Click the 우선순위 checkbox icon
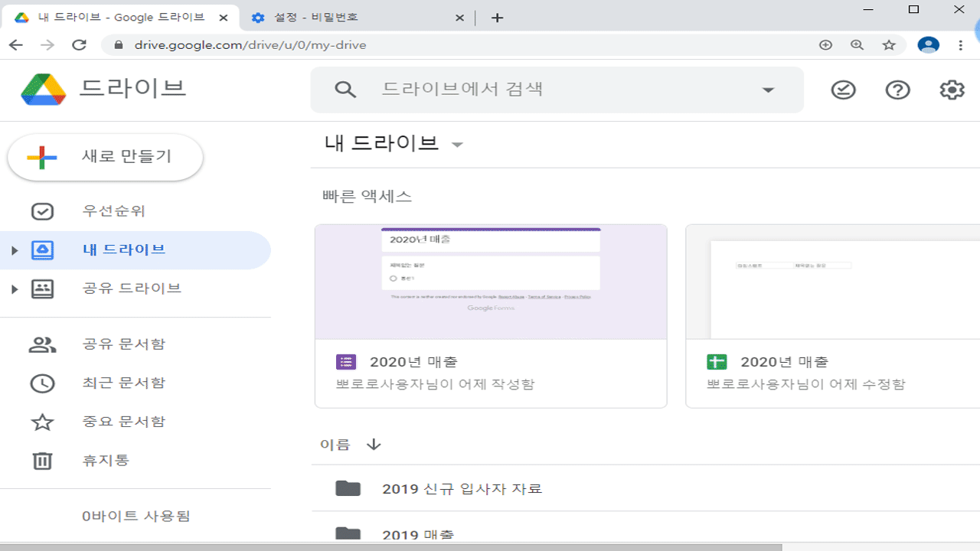The width and height of the screenshot is (980, 551). click(42, 211)
